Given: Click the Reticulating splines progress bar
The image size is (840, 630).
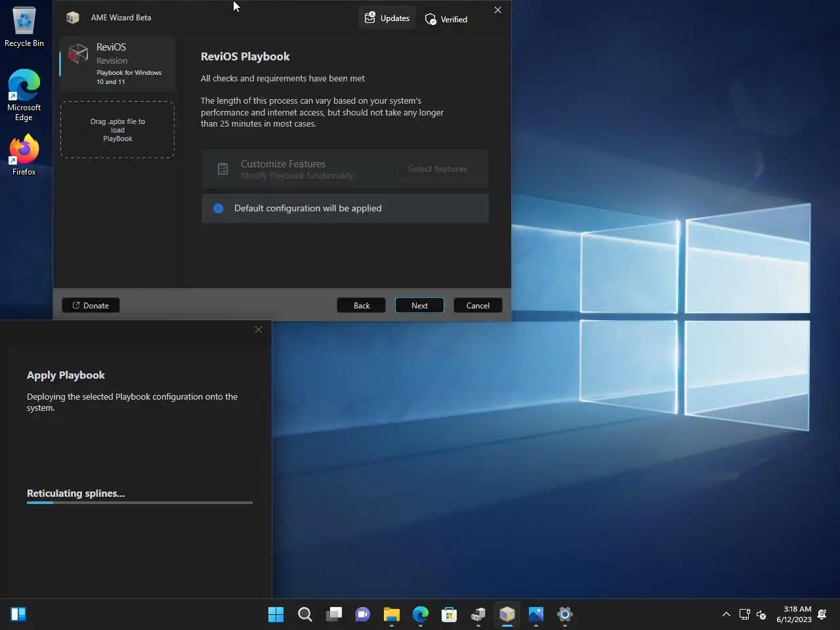Looking at the screenshot, I should pos(140,503).
